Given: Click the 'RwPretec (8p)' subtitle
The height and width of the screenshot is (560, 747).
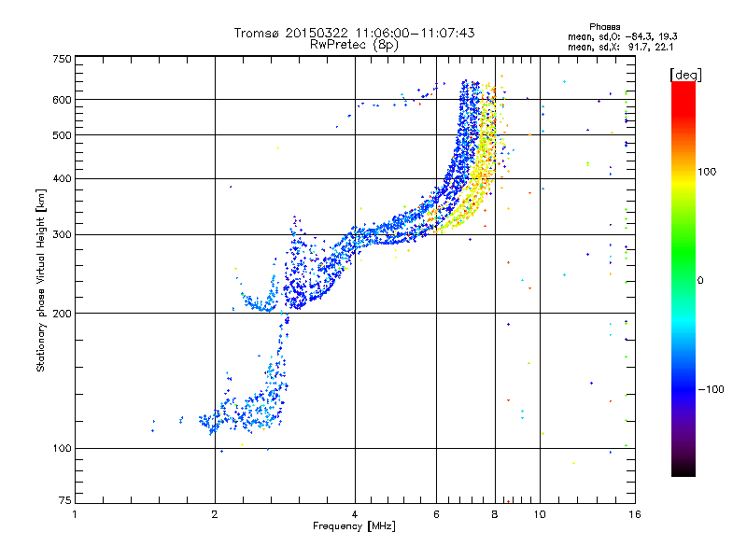Looking at the screenshot, I should coord(354,45).
